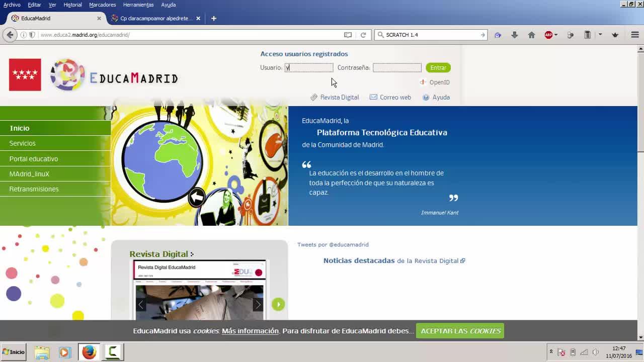Open the Ver menu
This screenshot has width=644, height=362.
[x=52, y=5]
